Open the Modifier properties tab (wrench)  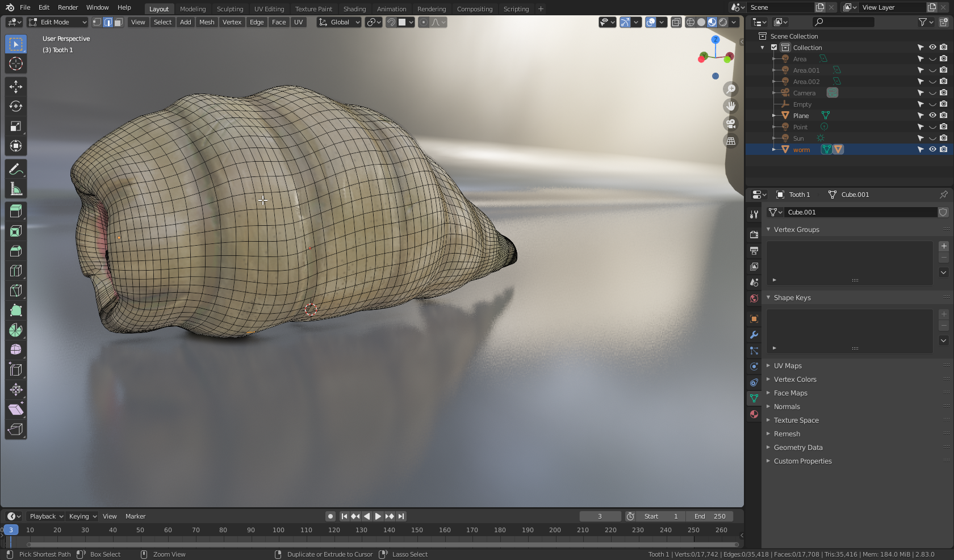(x=754, y=335)
